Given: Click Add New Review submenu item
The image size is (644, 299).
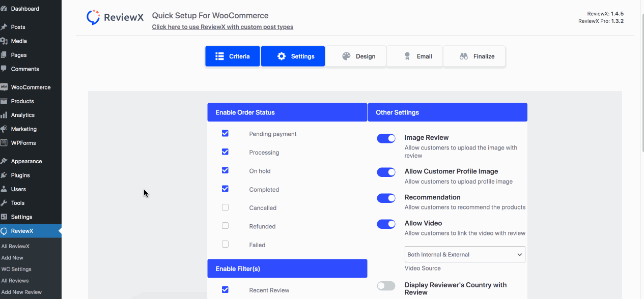Looking at the screenshot, I should (21, 292).
